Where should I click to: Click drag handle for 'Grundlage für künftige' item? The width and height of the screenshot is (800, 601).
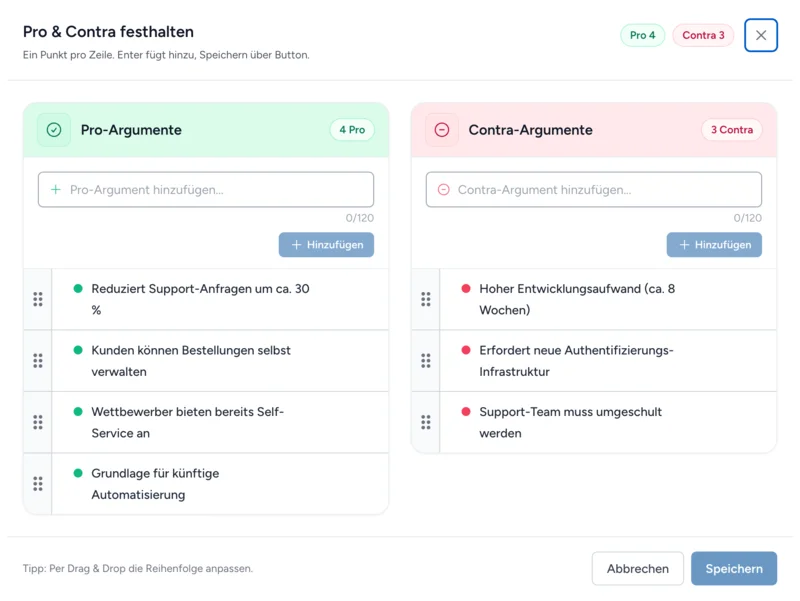point(38,484)
